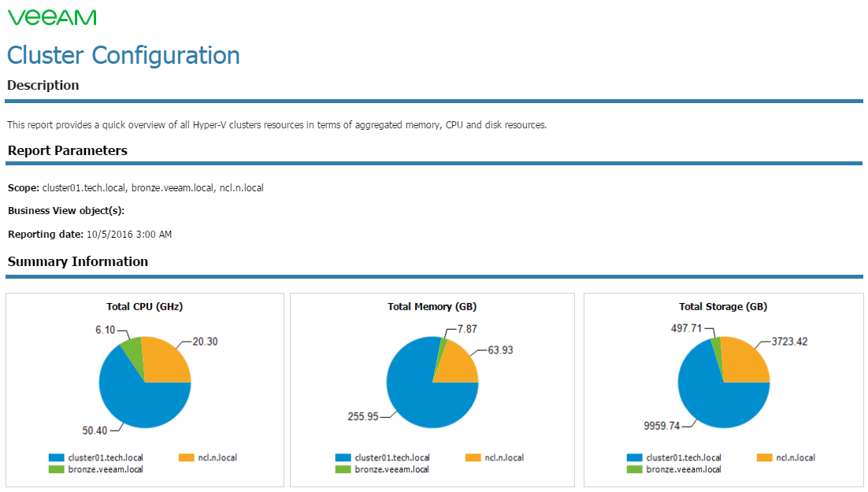Viewport: 868px width, 492px height.
Task: Click the green bronze.veeam.local swatch in Storage legend
Action: coord(634,469)
